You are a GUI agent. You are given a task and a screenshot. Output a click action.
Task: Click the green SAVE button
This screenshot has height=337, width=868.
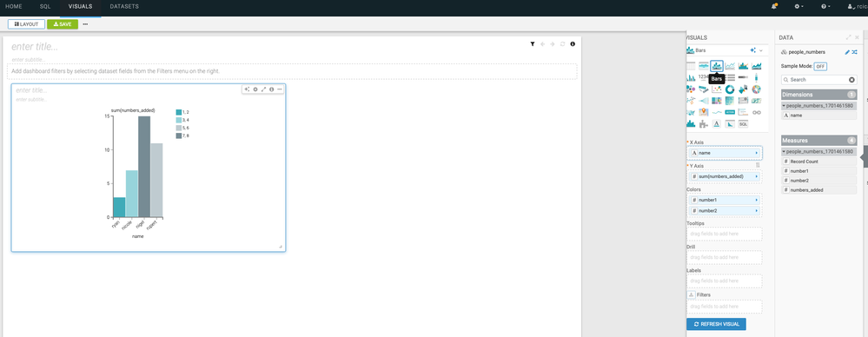pos(63,24)
